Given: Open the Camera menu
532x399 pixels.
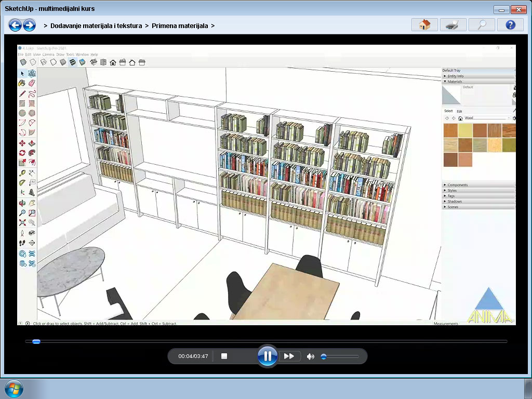Looking at the screenshot, I should (x=48, y=55).
